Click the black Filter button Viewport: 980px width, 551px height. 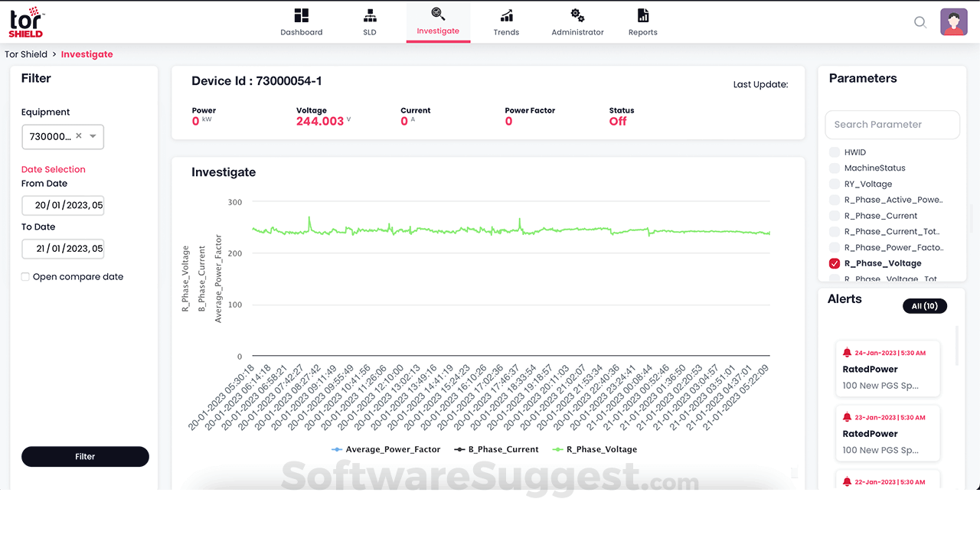point(85,457)
